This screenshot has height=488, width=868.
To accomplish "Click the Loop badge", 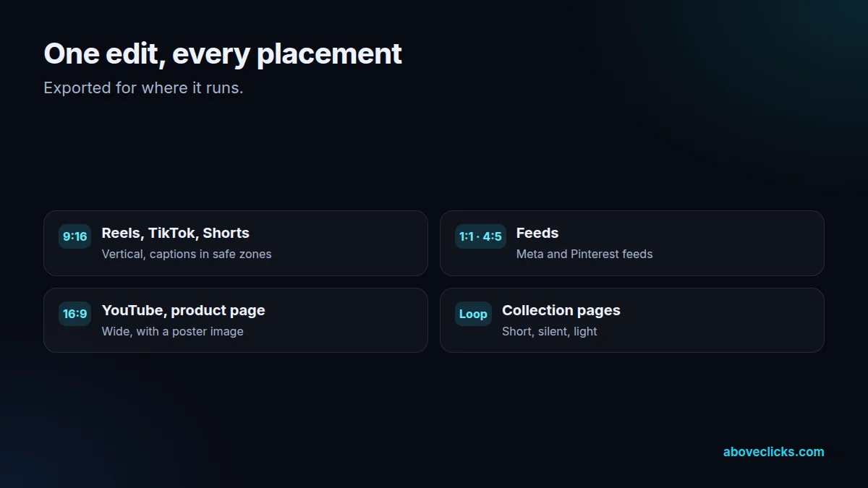I will tap(473, 314).
